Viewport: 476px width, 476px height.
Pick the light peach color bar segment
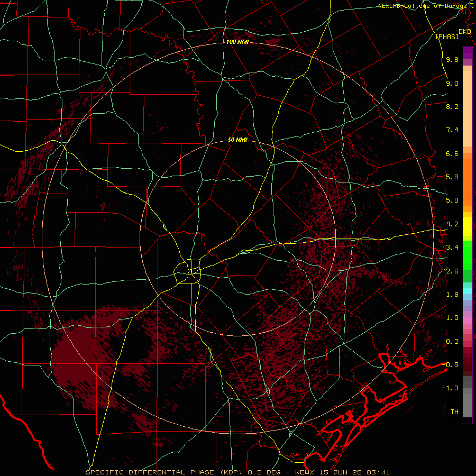467,108
